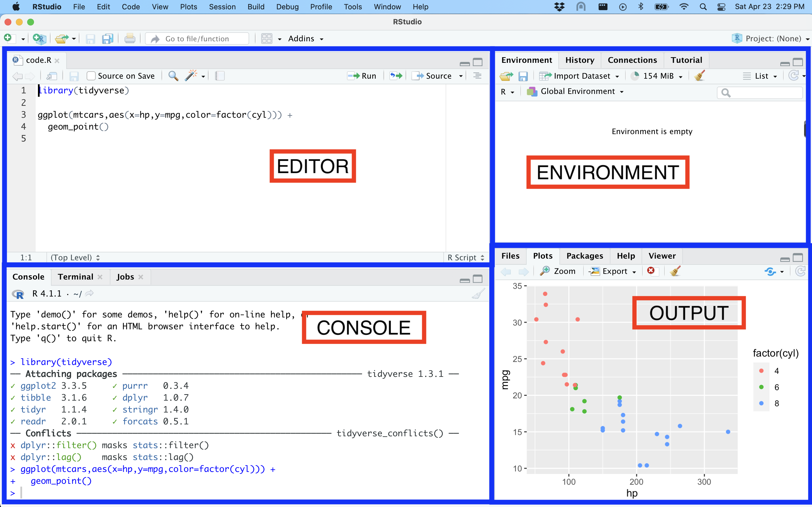Image resolution: width=812 pixels, height=507 pixels.
Task: Open the (Top Level) scope selector
Action: (x=75, y=257)
